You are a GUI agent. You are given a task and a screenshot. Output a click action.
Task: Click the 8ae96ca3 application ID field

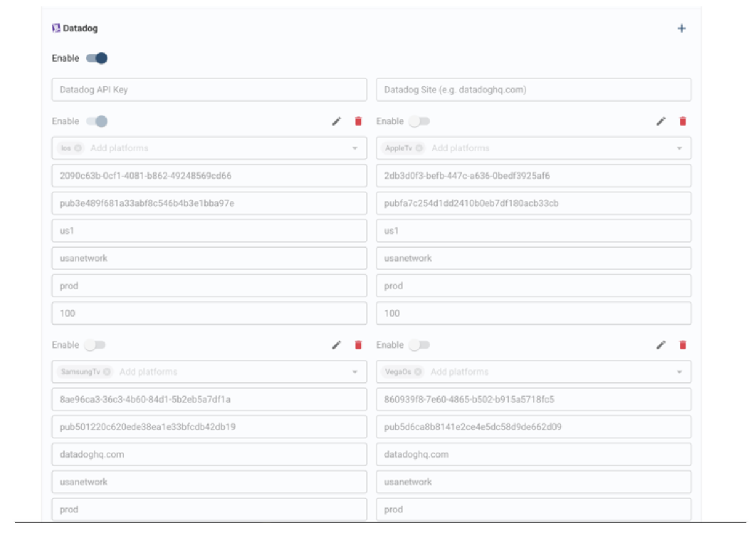click(209, 399)
